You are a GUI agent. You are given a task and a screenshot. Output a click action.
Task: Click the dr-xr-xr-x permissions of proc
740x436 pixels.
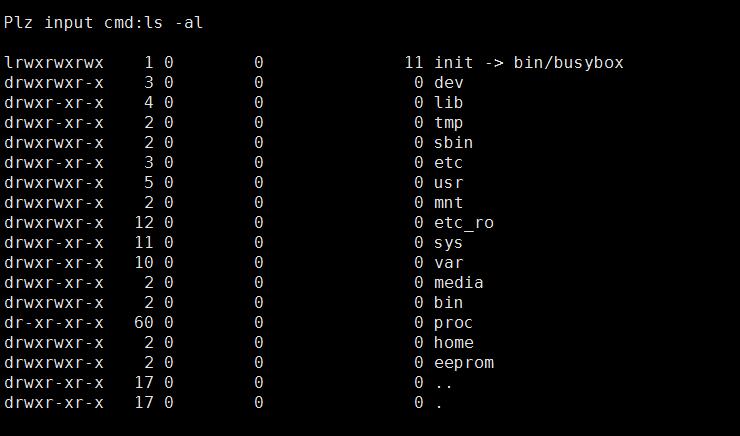53,323
